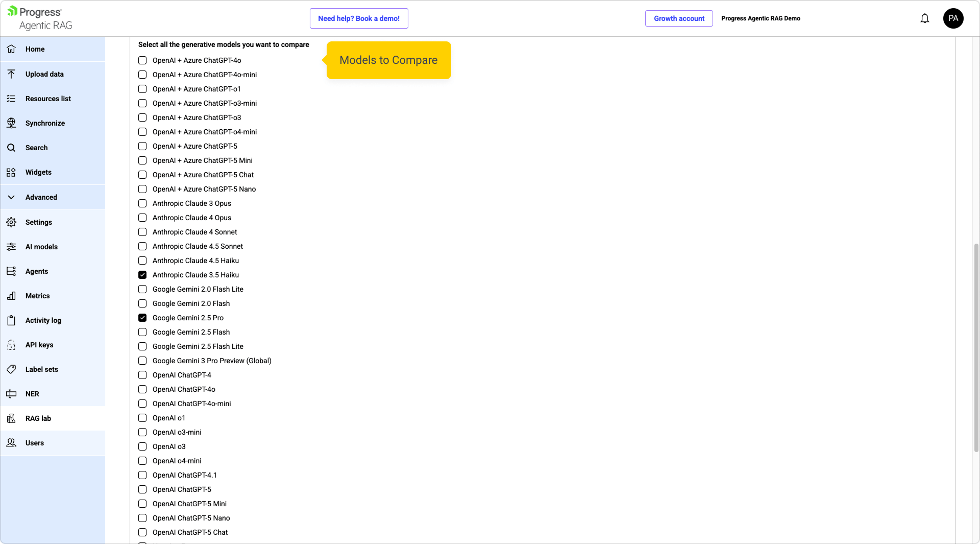
Task: Click the page's vertical scrollbar thumb
Action: tap(976, 347)
